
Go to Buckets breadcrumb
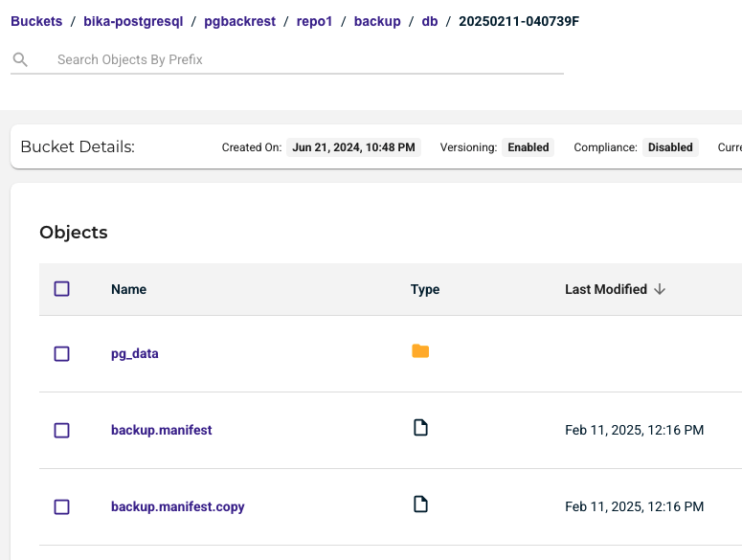[36, 21]
